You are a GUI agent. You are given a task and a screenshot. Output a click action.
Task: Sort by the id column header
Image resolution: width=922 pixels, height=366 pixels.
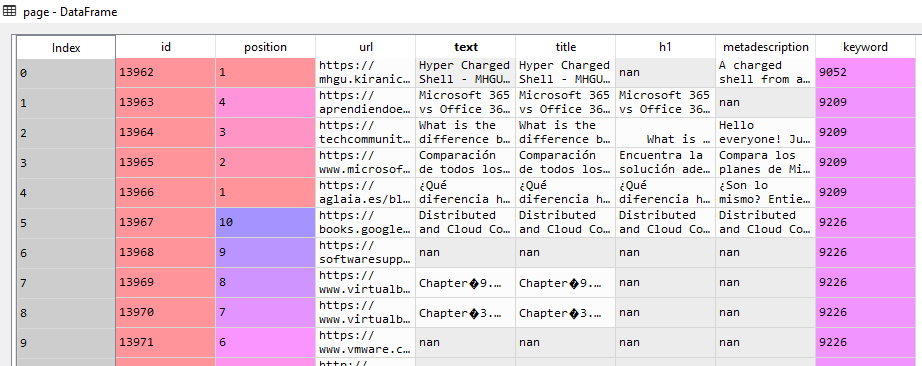click(x=166, y=47)
